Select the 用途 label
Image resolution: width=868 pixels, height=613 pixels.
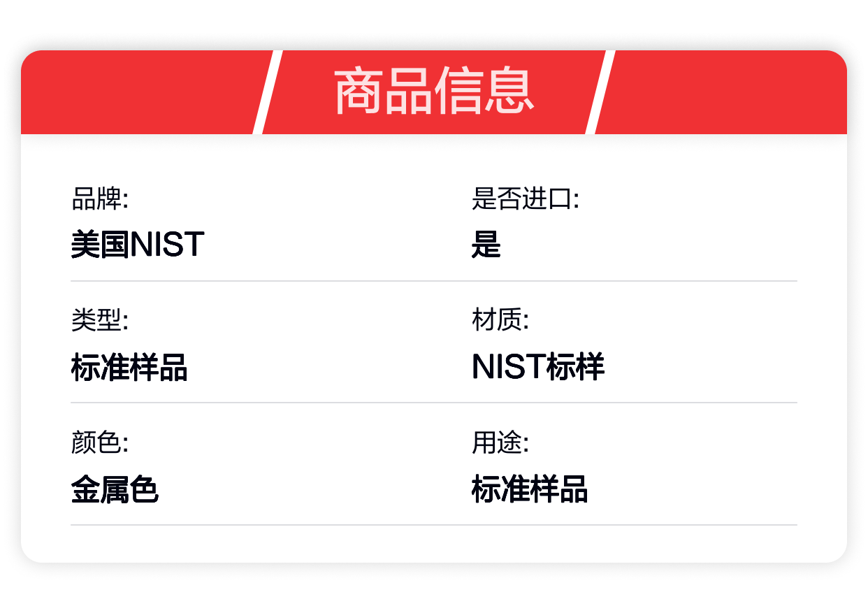click(500, 442)
